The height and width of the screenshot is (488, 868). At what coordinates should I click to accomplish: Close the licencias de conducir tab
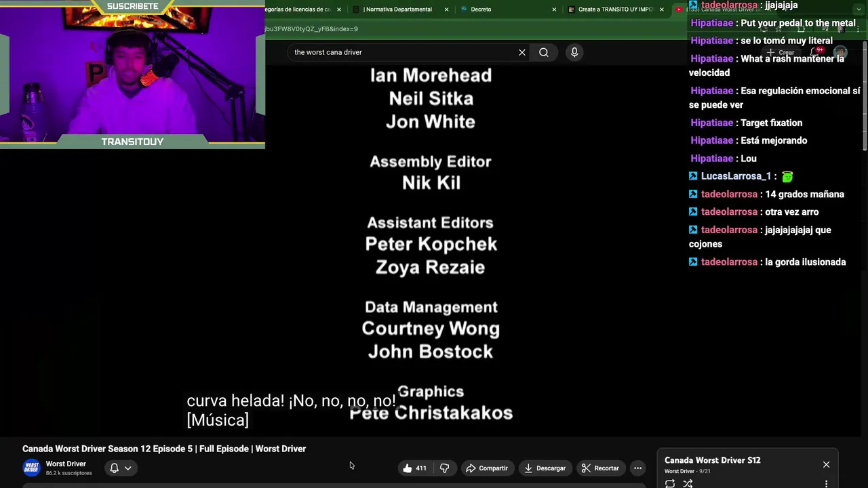click(x=339, y=9)
